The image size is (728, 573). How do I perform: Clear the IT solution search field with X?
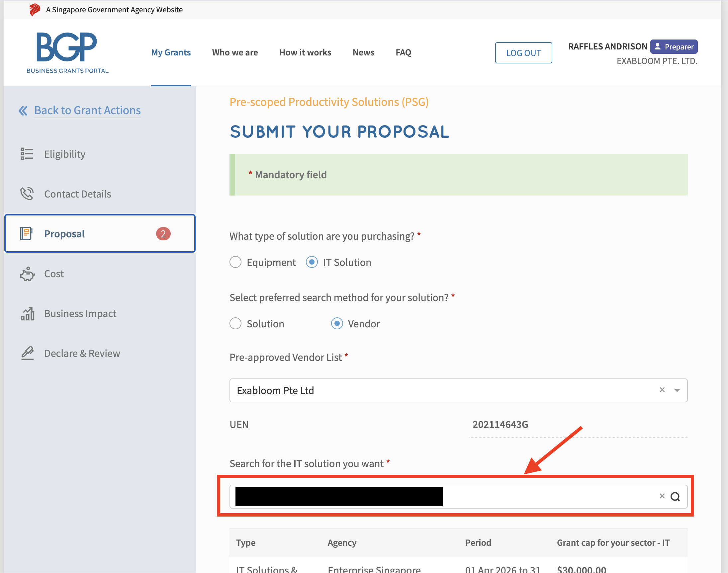coord(662,496)
